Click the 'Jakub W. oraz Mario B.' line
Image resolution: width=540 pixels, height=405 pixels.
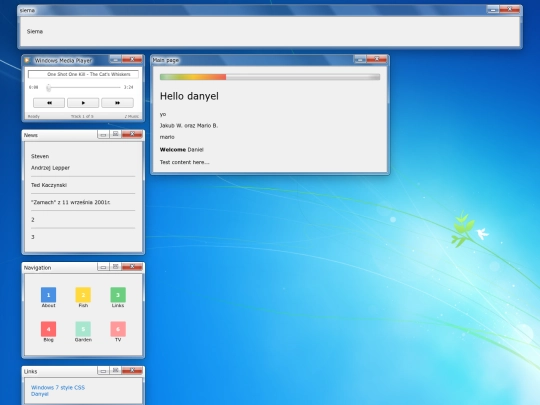[x=189, y=126]
